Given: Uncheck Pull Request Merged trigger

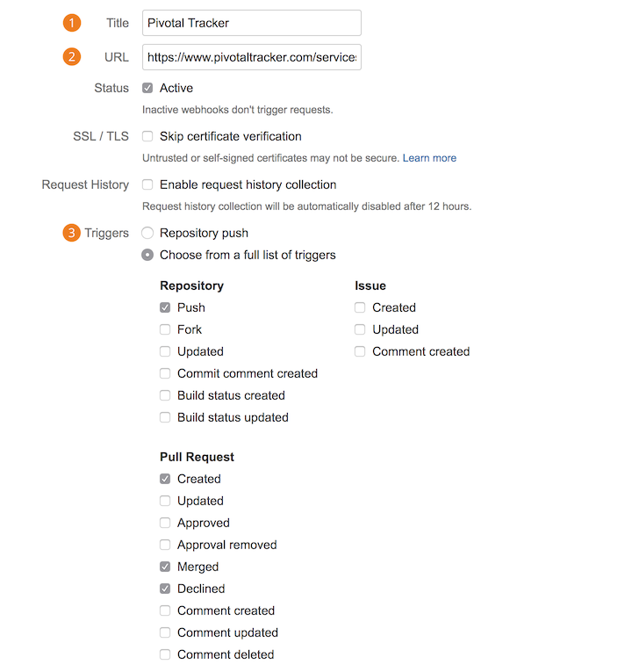Looking at the screenshot, I should coord(165,567).
